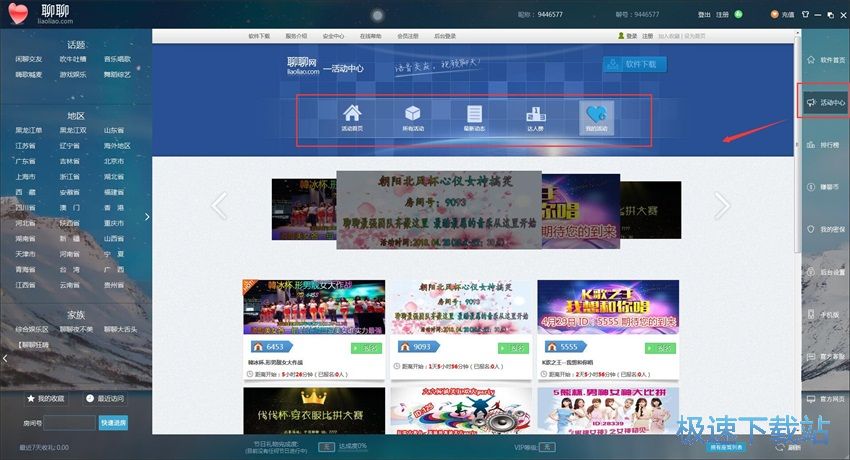Image resolution: width=850 pixels, height=460 pixels.
Task: Open 排行榜 in right sidebar
Action: 824,145
